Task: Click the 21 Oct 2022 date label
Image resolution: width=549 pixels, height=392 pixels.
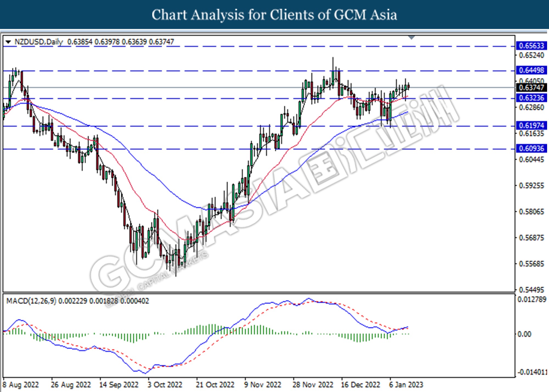Action: [215, 385]
